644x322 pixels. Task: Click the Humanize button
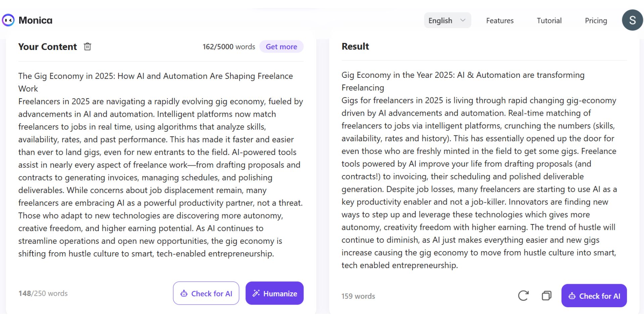[274, 293]
